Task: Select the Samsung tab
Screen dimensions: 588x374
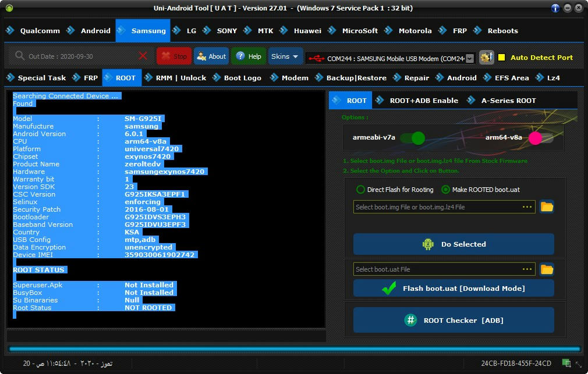Action: point(143,31)
